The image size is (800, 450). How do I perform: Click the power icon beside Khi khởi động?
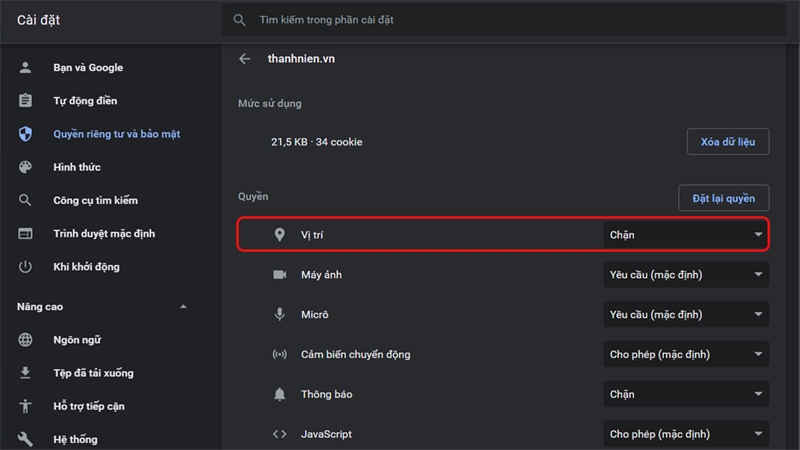click(26, 267)
